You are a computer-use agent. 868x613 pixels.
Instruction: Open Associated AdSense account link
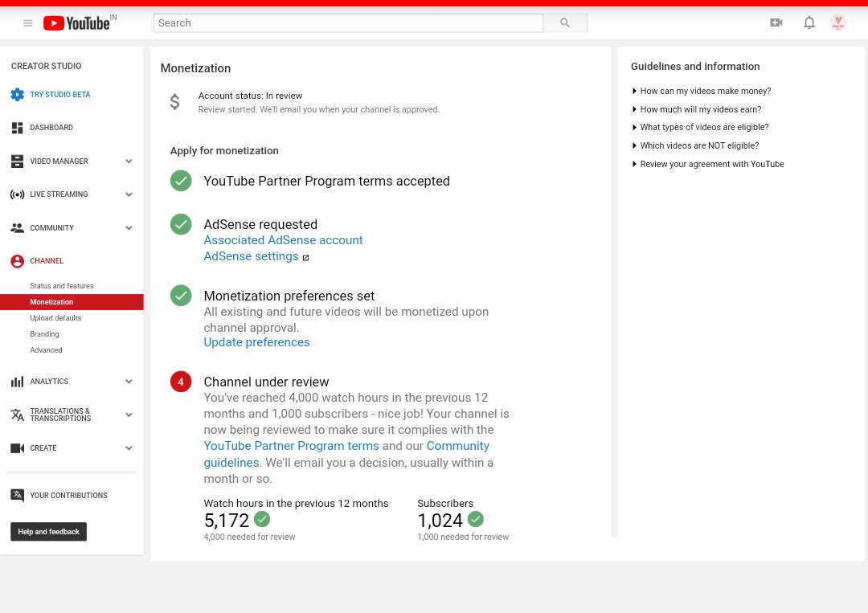coord(283,240)
